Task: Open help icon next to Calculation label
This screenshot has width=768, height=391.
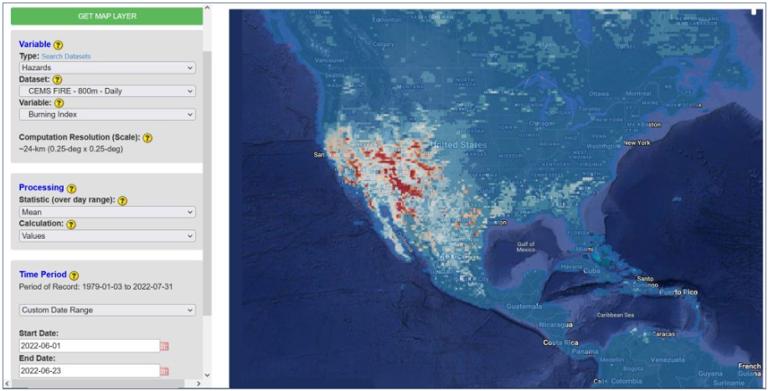Action: coord(71,224)
